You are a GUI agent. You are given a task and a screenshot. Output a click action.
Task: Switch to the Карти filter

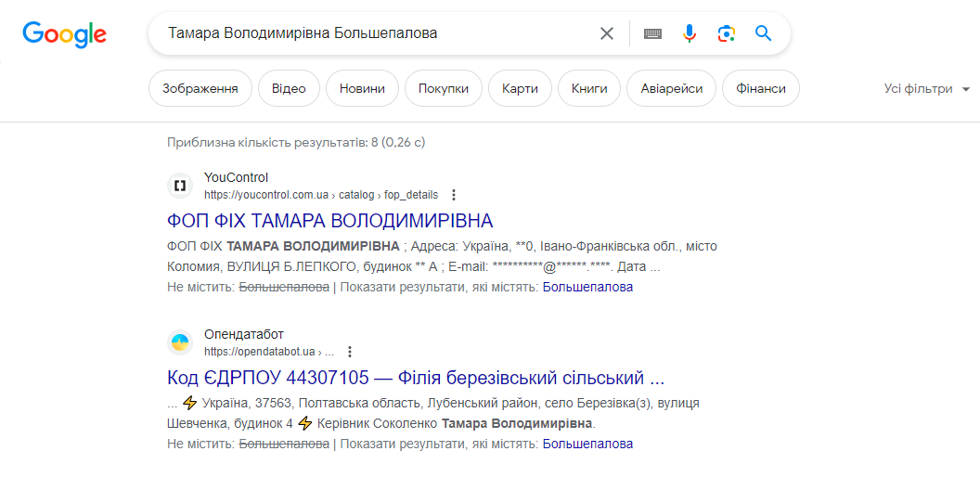point(520,89)
